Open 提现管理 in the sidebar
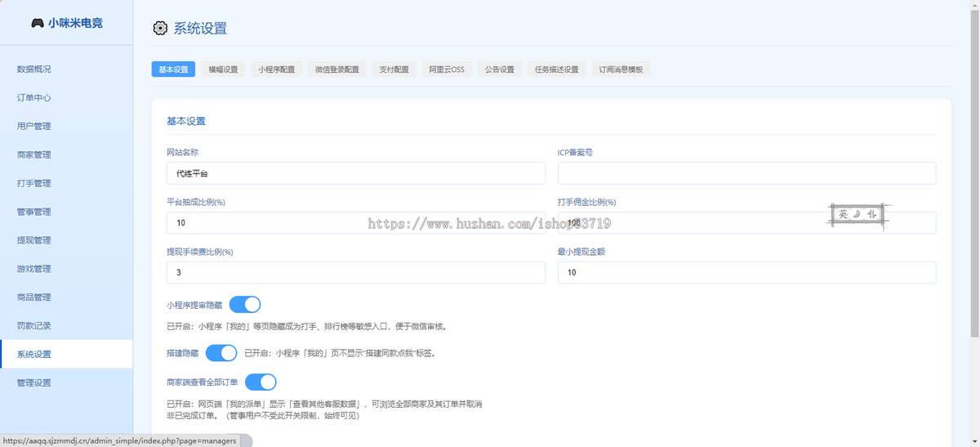The width and height of the screenshot is (980, 447). pos(66,240)
